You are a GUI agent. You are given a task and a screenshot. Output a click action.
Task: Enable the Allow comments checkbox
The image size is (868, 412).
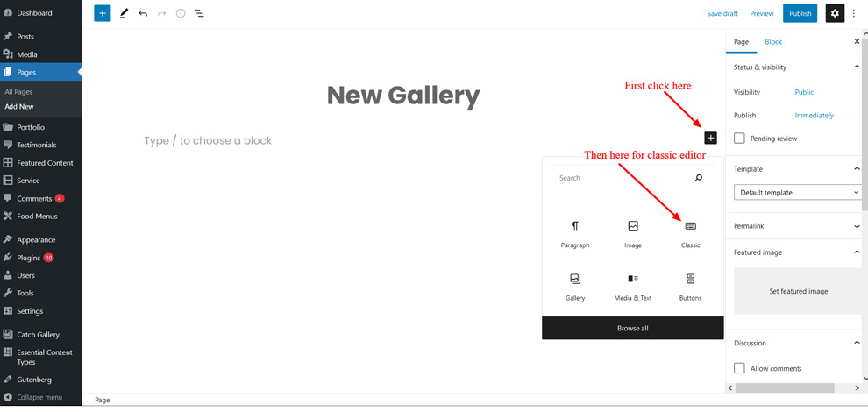(740, 368)
